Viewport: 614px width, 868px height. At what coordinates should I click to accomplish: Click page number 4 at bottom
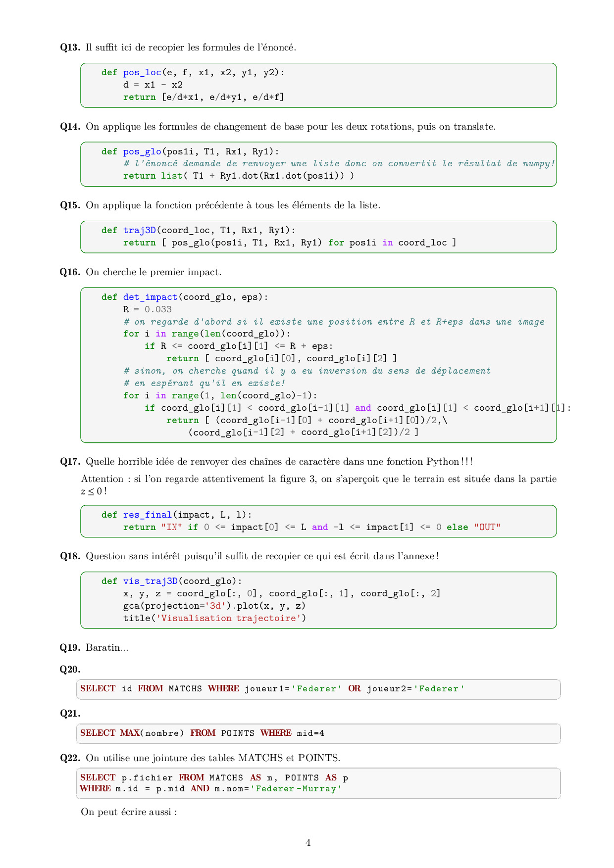click(308, 843)
